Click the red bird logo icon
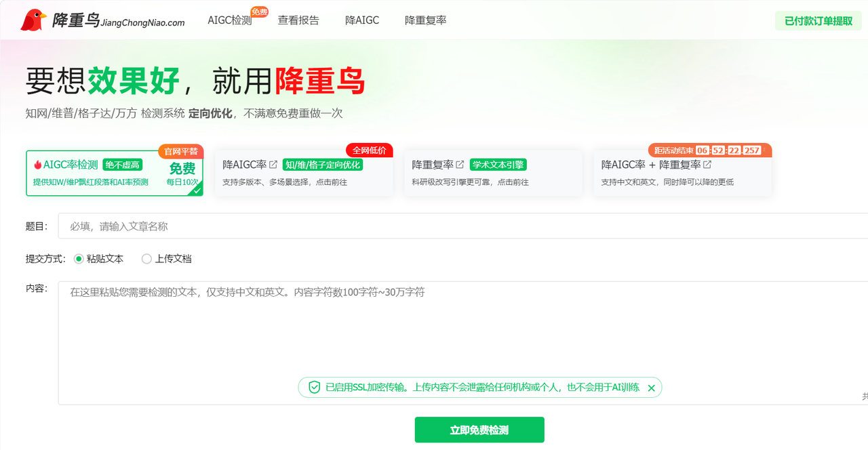This screenshot has height=450, width=868. (x=33, y=20)
